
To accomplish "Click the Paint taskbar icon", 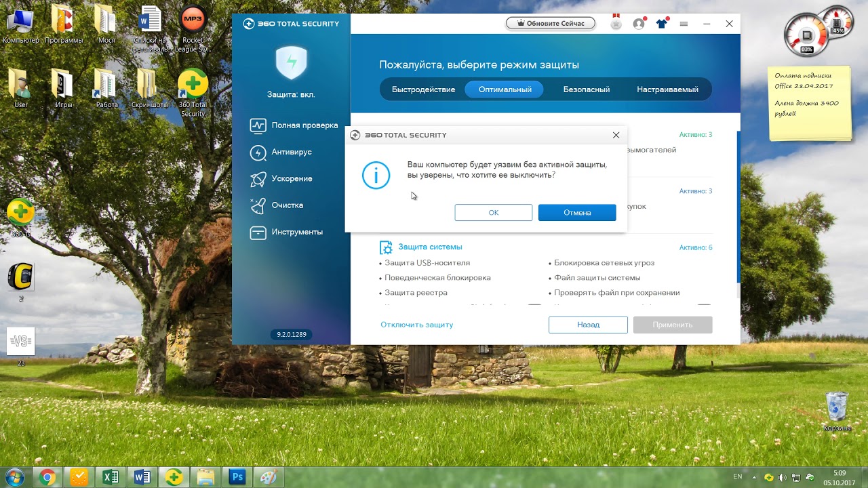I will [269, 477].
